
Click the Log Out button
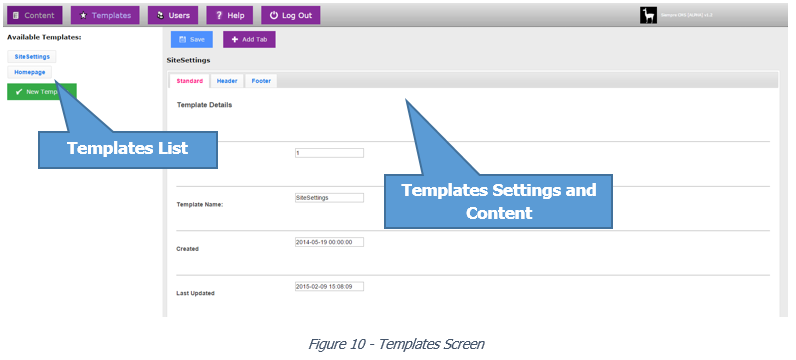coord(290,15)
